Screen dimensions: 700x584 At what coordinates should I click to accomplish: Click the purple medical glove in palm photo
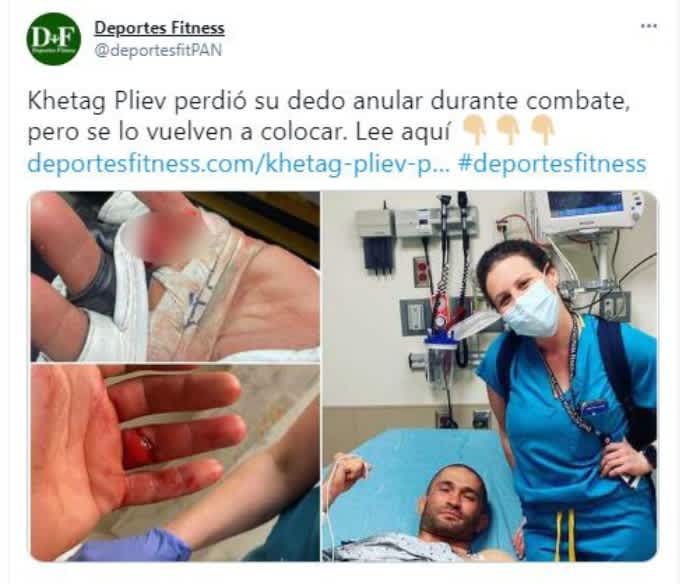(x=135, y=546)
